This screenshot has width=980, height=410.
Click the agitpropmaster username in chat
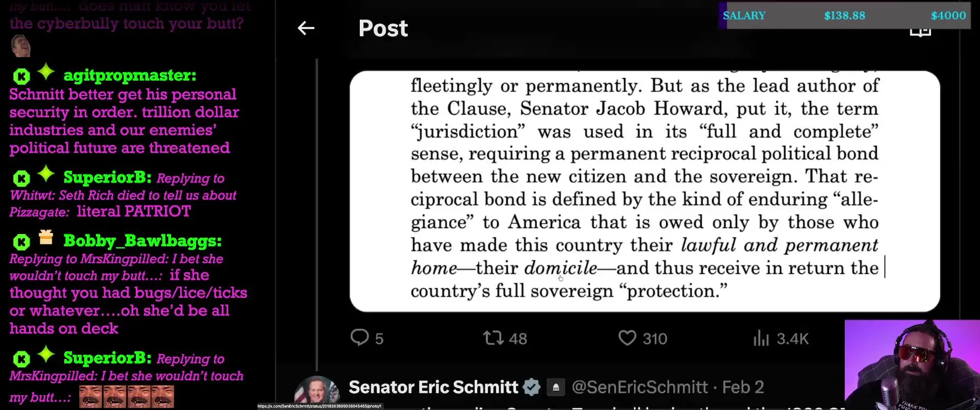(x=129, y=75)
